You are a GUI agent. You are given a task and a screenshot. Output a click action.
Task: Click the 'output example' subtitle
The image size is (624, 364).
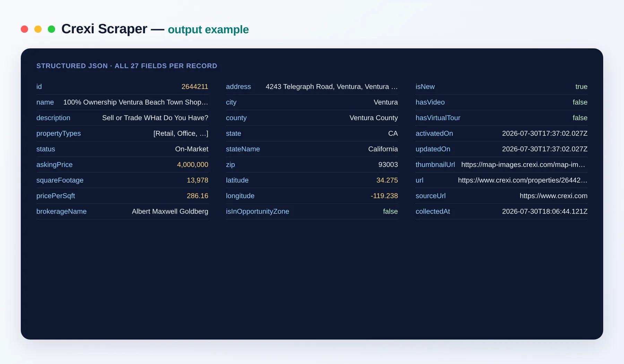pos(208,30)
